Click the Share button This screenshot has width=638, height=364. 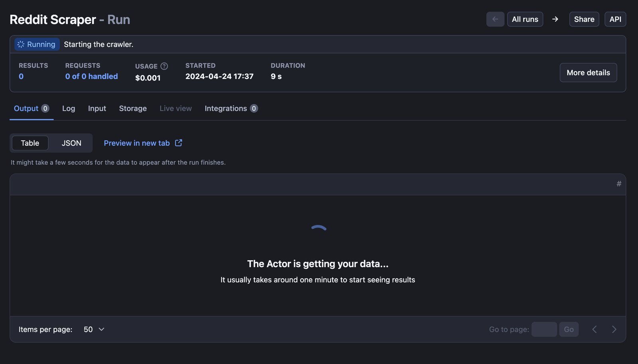(x=584, y=19)
